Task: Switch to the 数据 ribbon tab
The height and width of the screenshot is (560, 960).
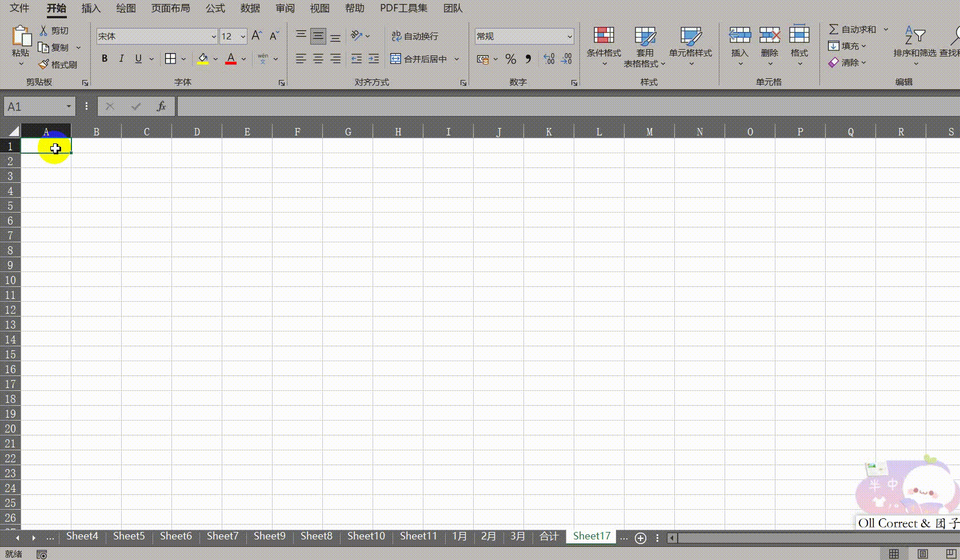Action: tap(250, 8)
